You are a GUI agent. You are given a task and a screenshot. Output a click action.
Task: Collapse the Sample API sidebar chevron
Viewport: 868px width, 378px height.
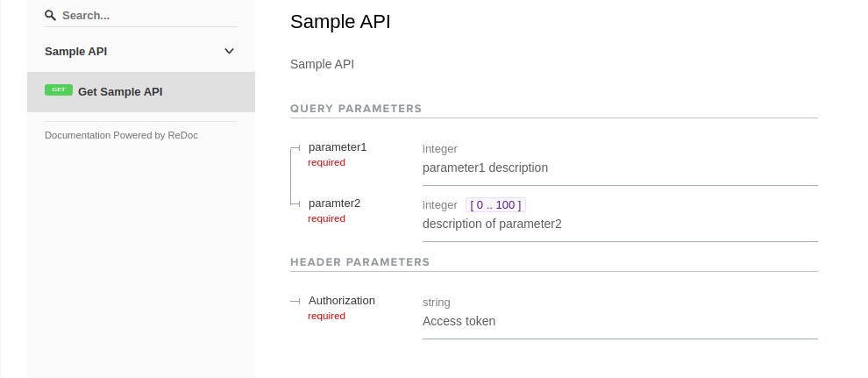(x=229, y=52)
